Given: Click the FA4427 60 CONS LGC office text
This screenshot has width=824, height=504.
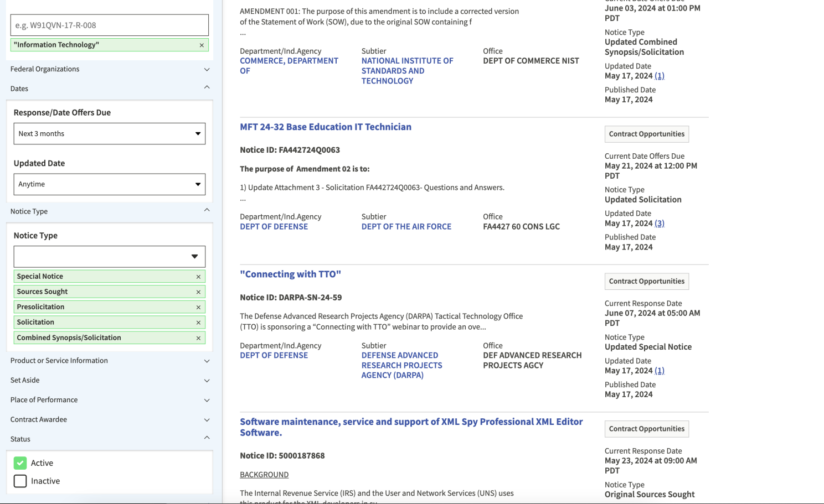Looking at the screenshot, I should [x=521, y=227].
